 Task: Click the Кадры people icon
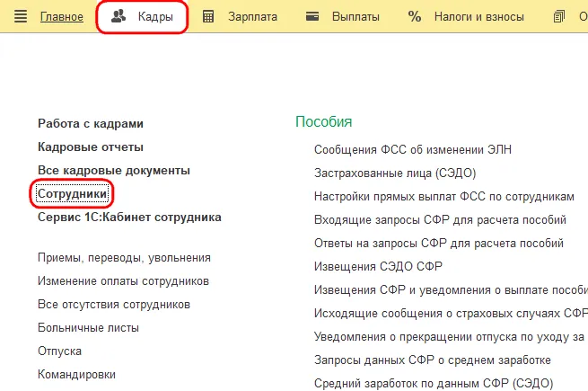pos(118,16)
